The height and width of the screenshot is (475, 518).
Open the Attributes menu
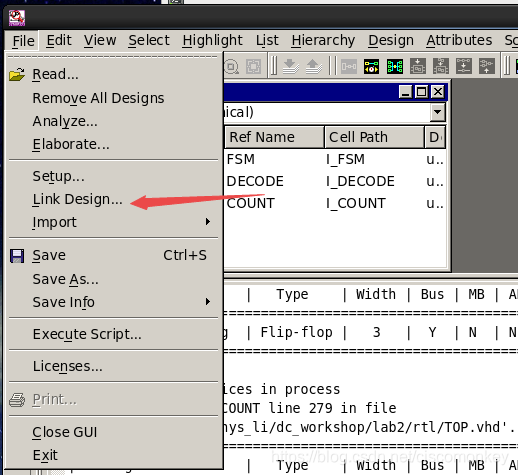(459, 40)
